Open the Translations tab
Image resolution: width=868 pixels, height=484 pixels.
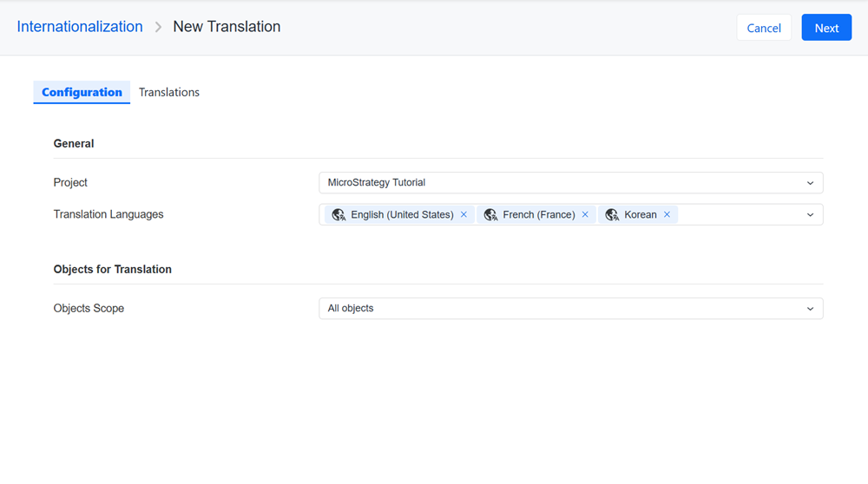169,92
